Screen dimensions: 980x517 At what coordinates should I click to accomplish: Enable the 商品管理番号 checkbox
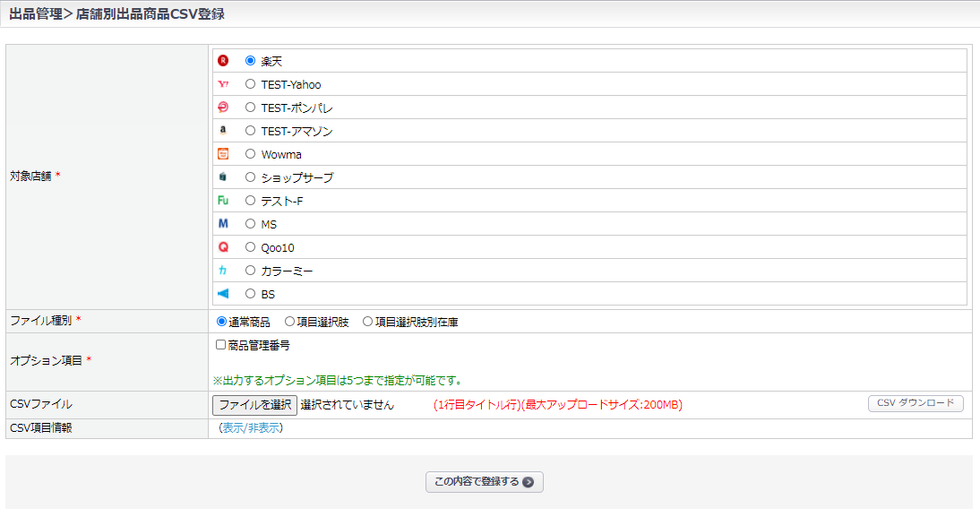click(x=220, y=344)
